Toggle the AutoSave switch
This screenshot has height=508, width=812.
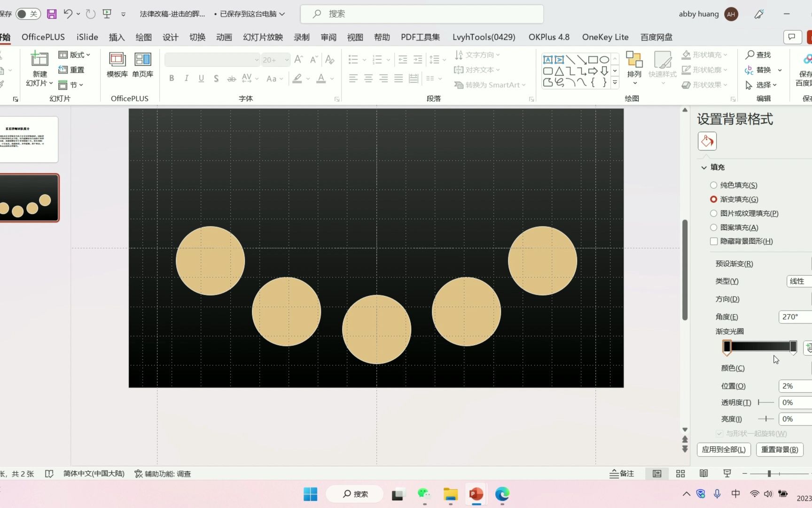point(28,14)
